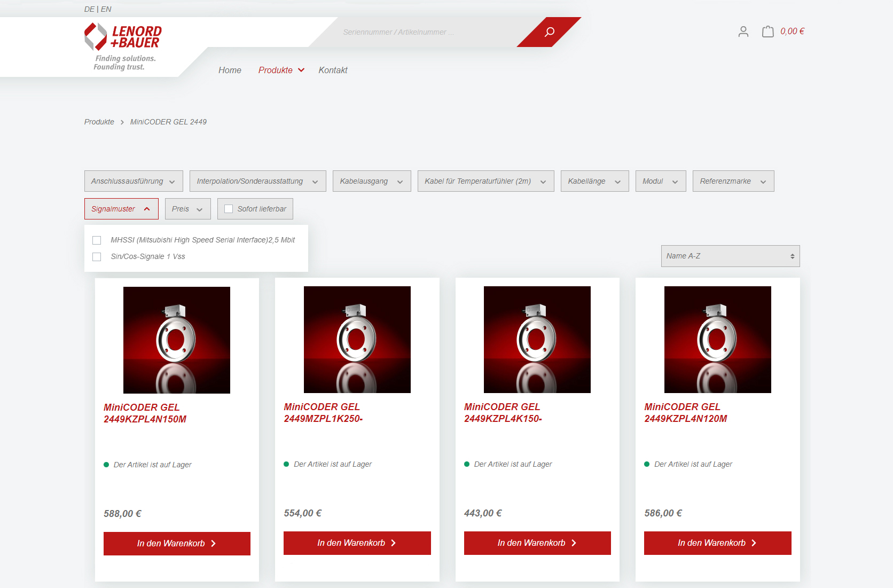Open product image of 2449KZPL4N150M

pos(177,340)
